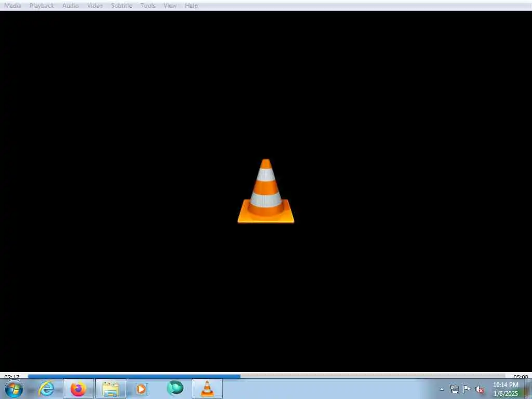Open the taskbar clock showing 10:14 PM
Viewport: 532px width, 399px height.
pyautogui.click(x=506, y=389)
